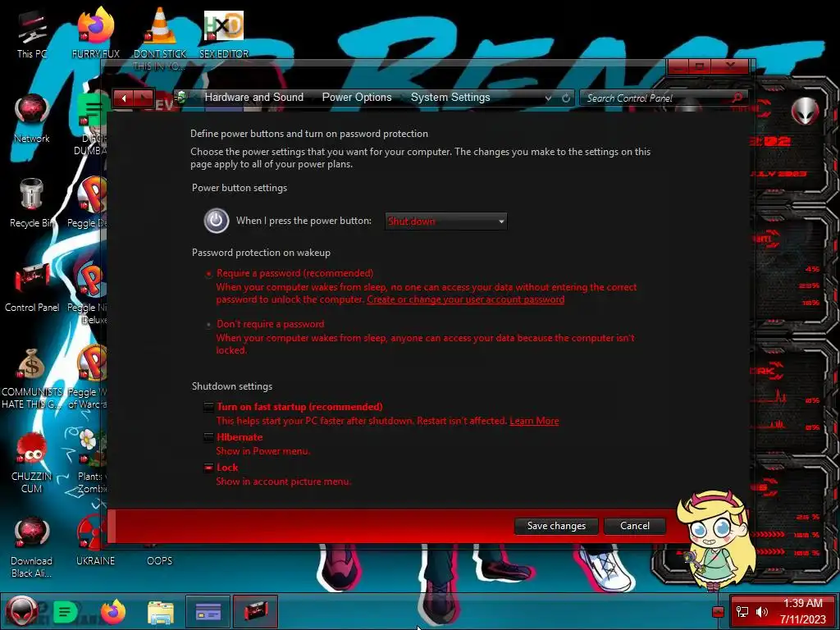Switch to the Control Panel taskbar button
The height and width of the screenshot is (630, 840).
pyautogui.click(x=256, y=611)
